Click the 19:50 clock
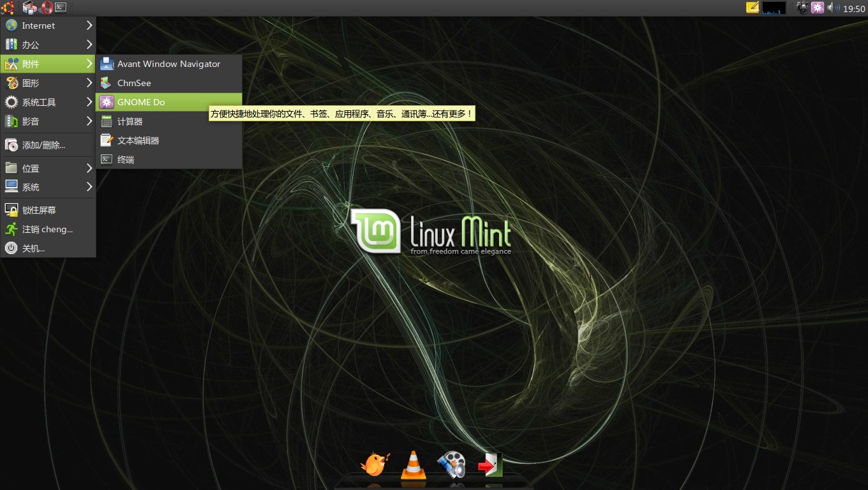868x490 pixels. click(x=854, y=8)
